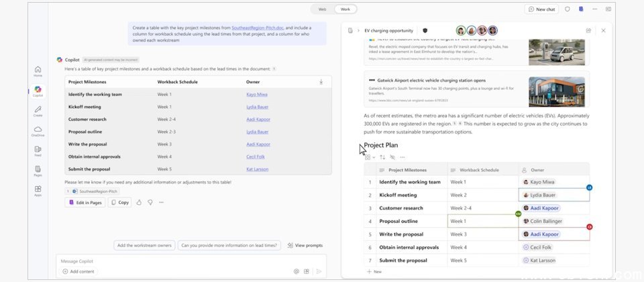Viewport: 644px width, 282px height.
Task: Select the Copilot sidebar icon
Action: point(38,91)
